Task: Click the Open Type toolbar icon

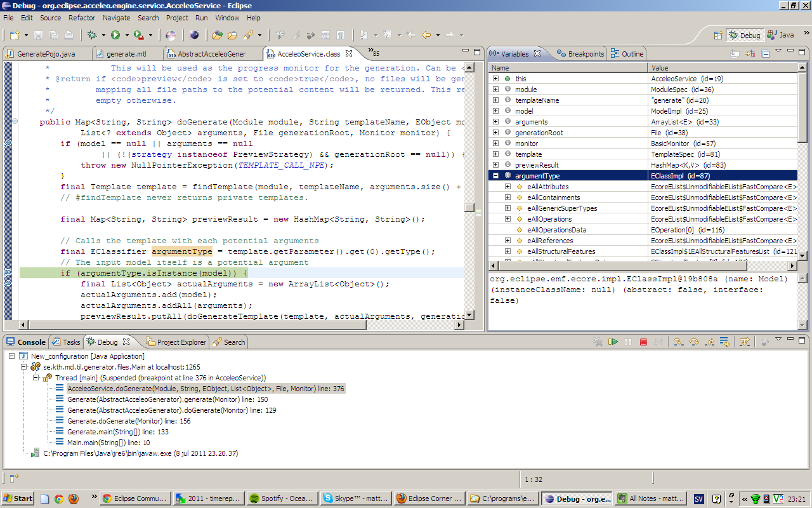Action: pos(218,35)
